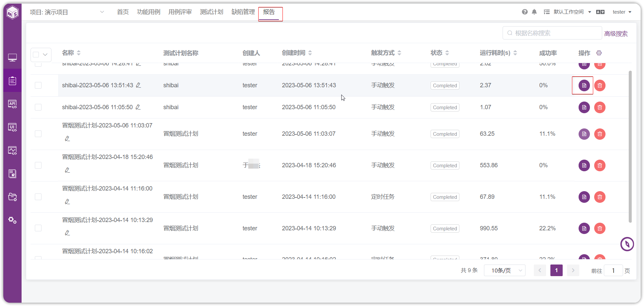Open the test tracking clipboard sidebar icon
The height and width of the screenshot is (306, 644).
(x=13, y=81)
